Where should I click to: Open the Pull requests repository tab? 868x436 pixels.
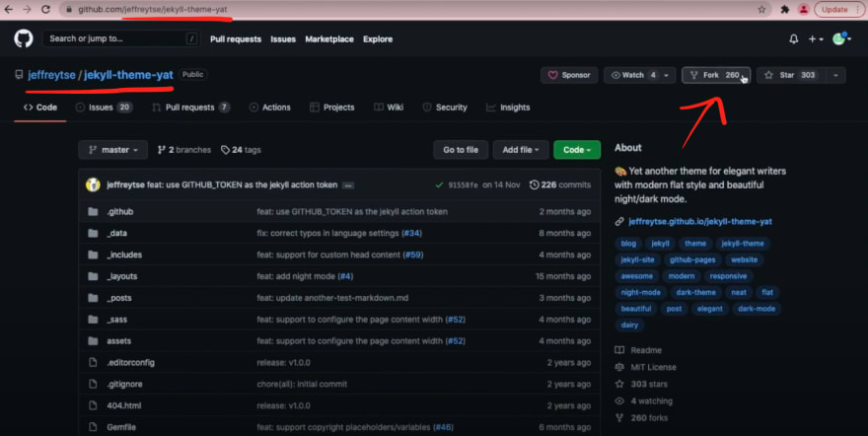tap(190, 108)
